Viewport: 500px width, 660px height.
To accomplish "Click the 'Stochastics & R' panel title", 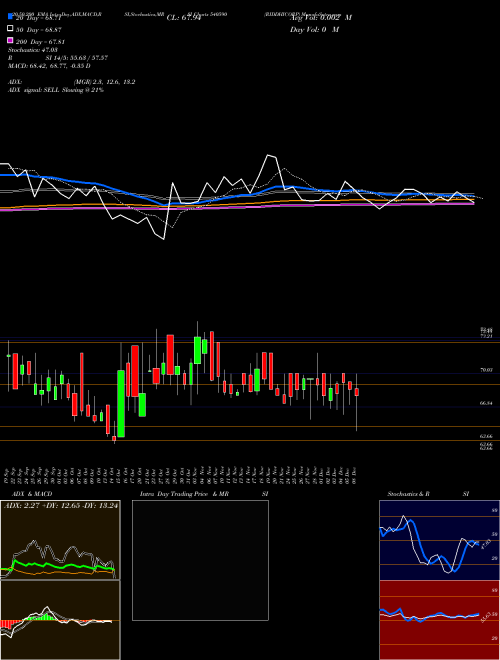I will pos(409,494).
